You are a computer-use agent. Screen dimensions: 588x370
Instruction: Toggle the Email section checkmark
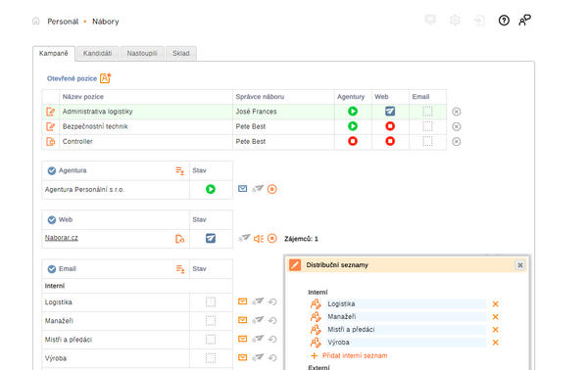click(52, 269)
